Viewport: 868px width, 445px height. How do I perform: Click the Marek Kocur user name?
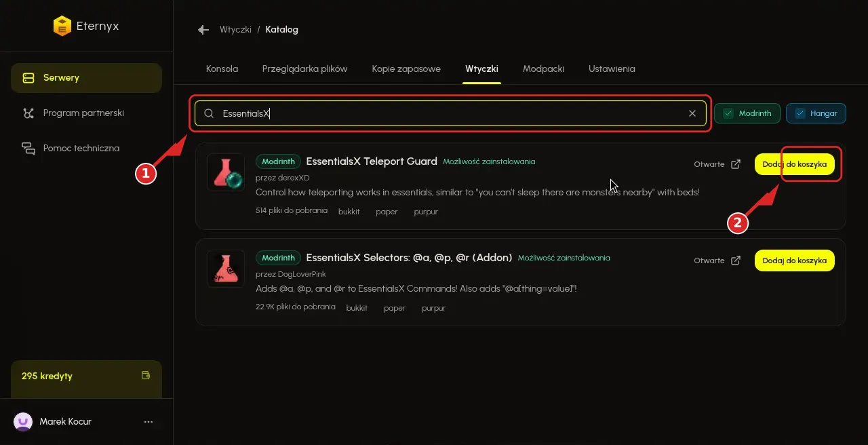(x=66, y=422)
